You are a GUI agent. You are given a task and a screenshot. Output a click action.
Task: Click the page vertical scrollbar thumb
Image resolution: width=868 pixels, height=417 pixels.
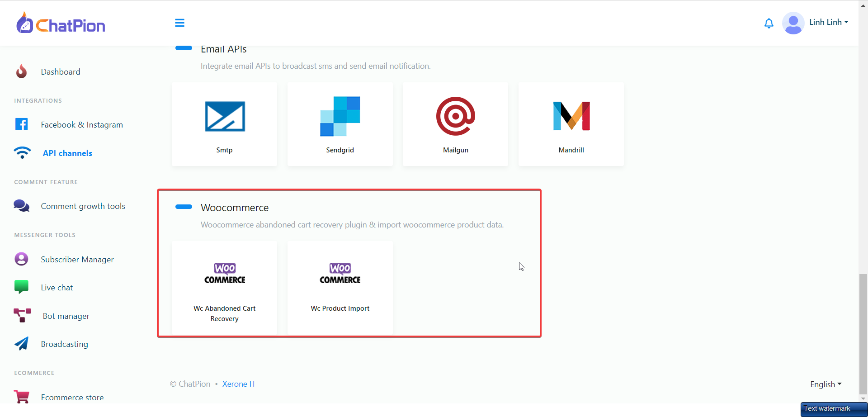tap(863, 334)
